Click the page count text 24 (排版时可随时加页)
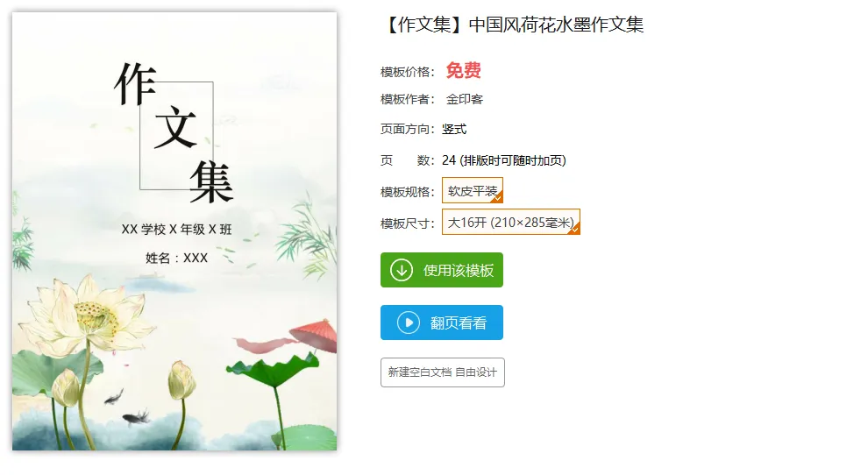Viewport: 868px width, 475px height. click(x=504, y=160)
